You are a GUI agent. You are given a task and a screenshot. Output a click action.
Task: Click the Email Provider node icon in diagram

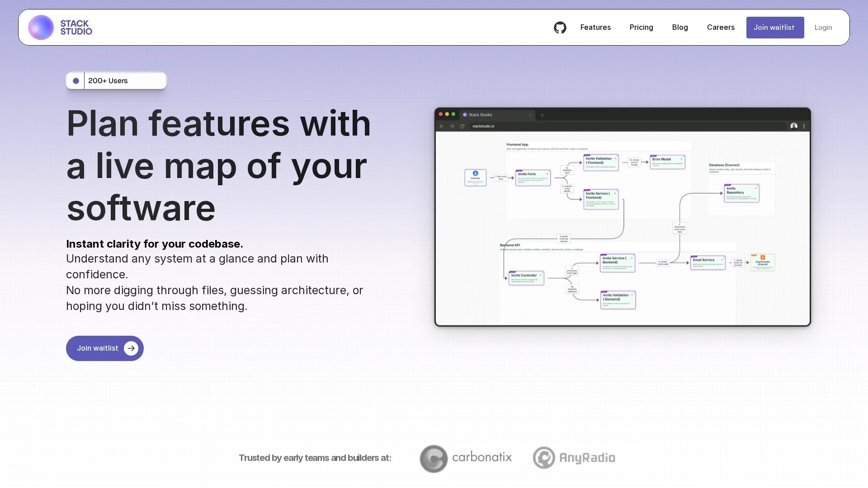(763, 258)
